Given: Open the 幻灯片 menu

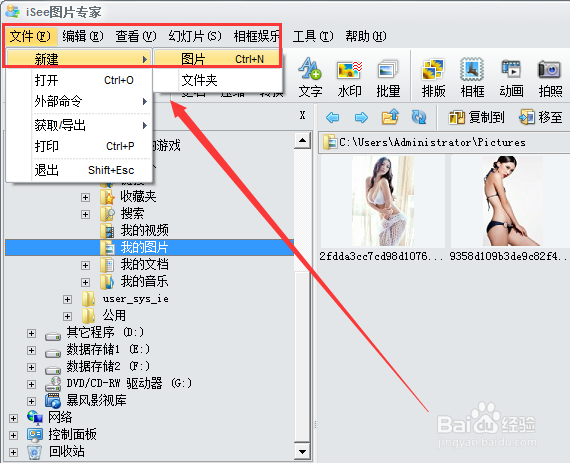Looking at the screenshot, I should tap(195, 36).
